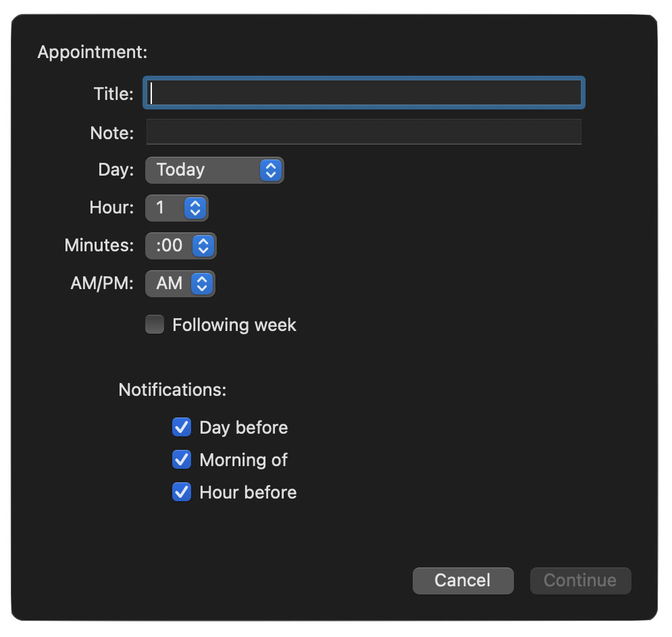Click the blue chevron arrows beside Hour value
The image size is (672, 637).
click(x=195, y=208)
